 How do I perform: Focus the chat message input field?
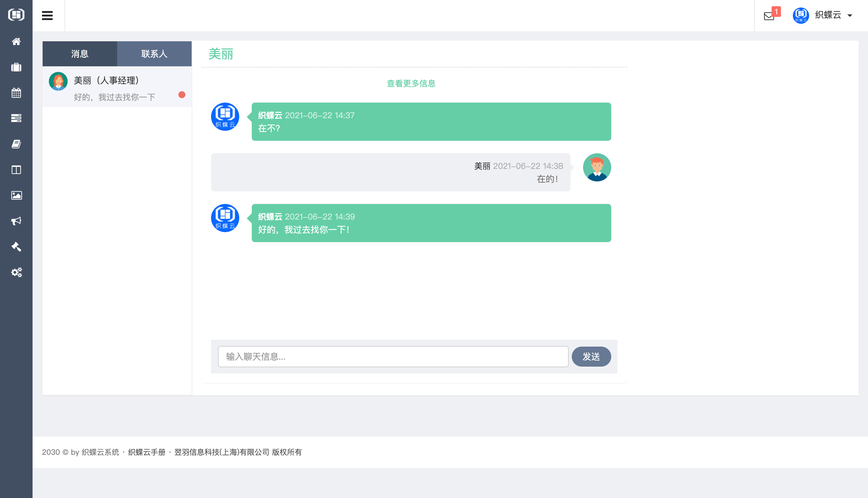[x=393, y=357]
